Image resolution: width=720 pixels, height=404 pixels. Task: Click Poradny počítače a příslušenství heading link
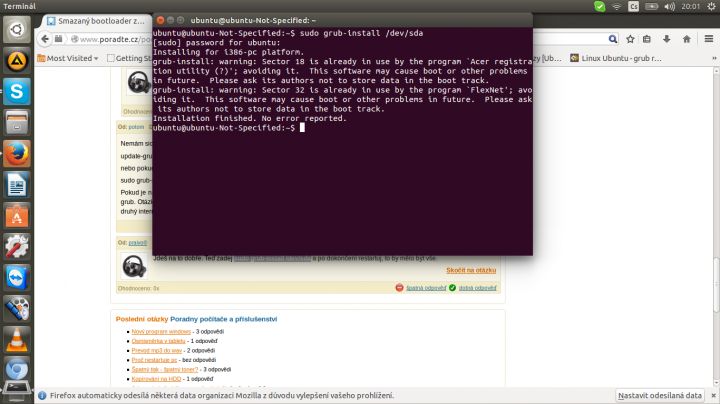(223, 319)
